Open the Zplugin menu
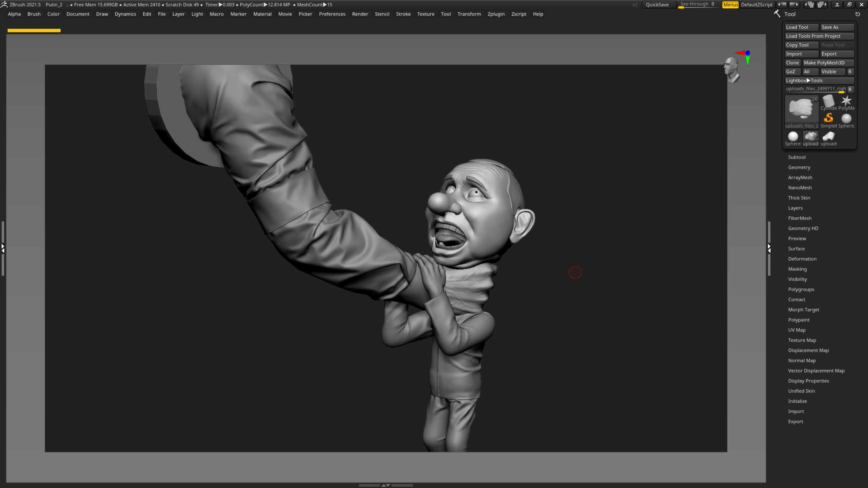 coord(496,14)
